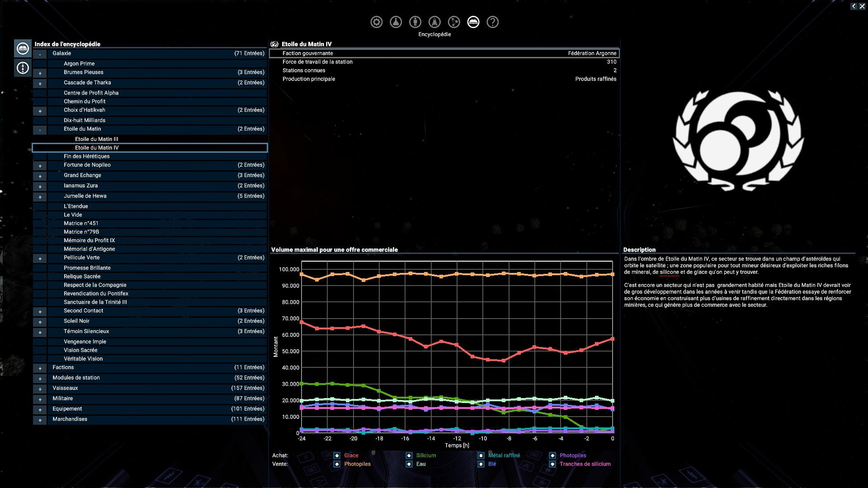Select the timeline icon below the book
868x488 pixels.
point(23,68)
